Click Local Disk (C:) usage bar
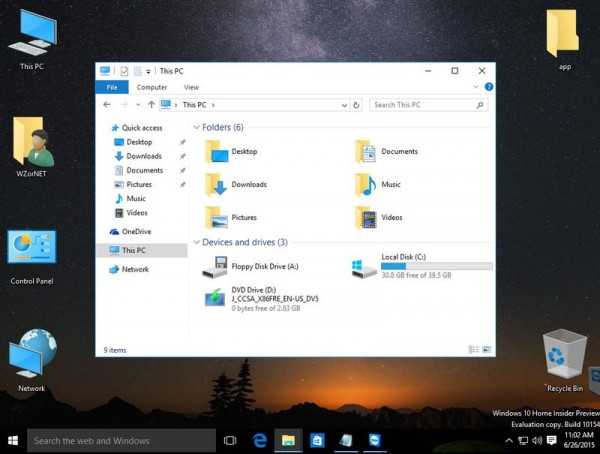The width and height of the screenshot is (600, 454). 437,266
